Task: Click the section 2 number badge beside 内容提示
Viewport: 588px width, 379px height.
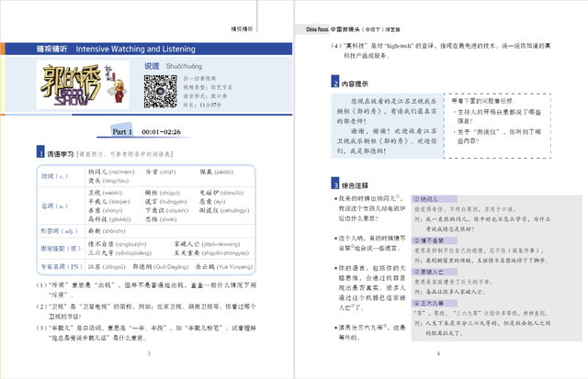Action: click(x=335, y=84)
